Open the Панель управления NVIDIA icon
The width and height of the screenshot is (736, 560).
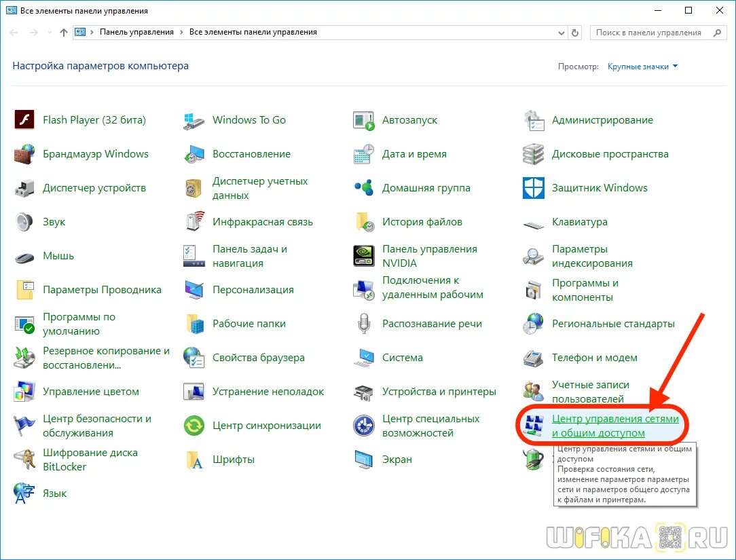click(364, 256)
